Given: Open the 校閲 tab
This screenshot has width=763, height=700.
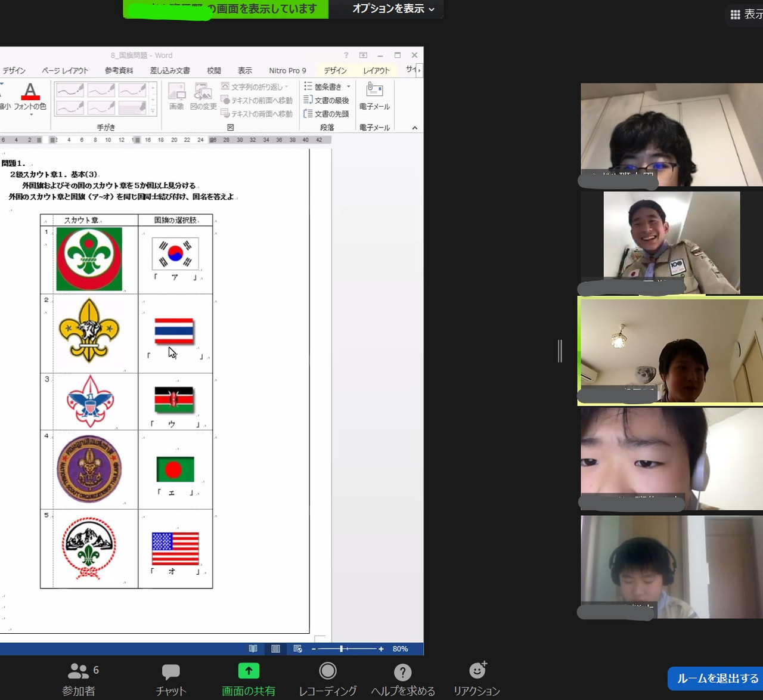Looking at the screenshot, I should pyautogui.click(x=214, y=70).
